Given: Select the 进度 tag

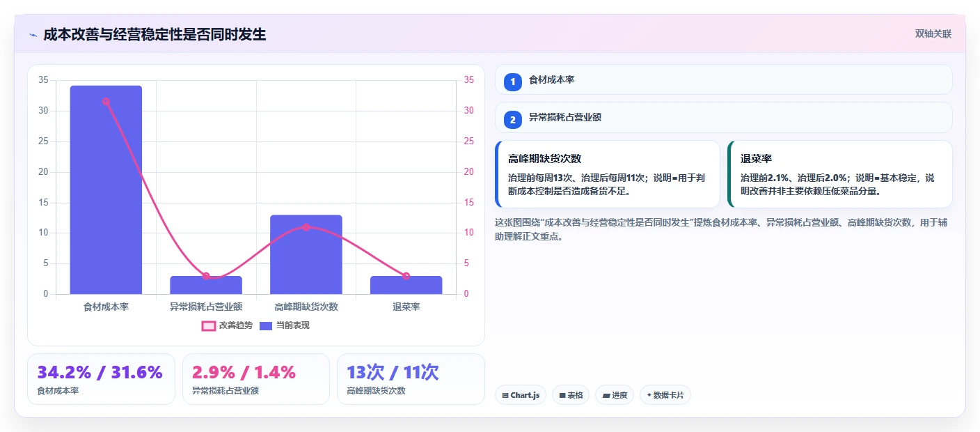Looking at the screenshot, I should point(615,395).
